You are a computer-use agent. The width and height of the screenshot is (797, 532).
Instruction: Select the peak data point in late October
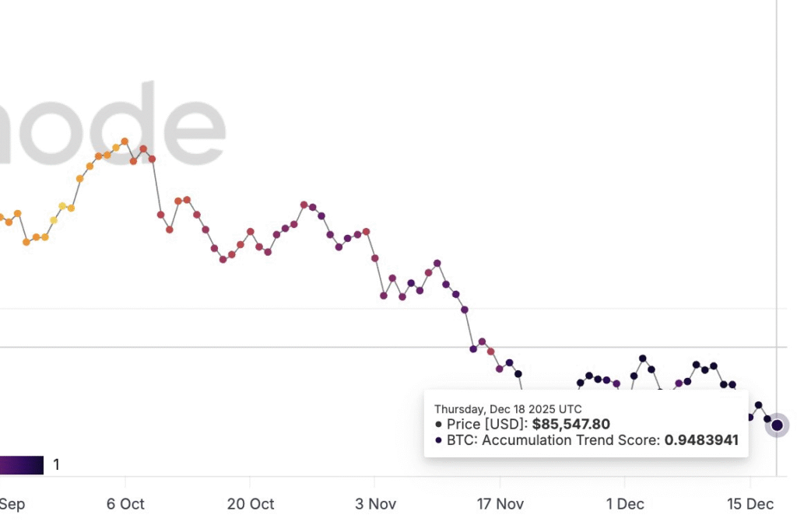pyautogui.click(x=304, y=205)
